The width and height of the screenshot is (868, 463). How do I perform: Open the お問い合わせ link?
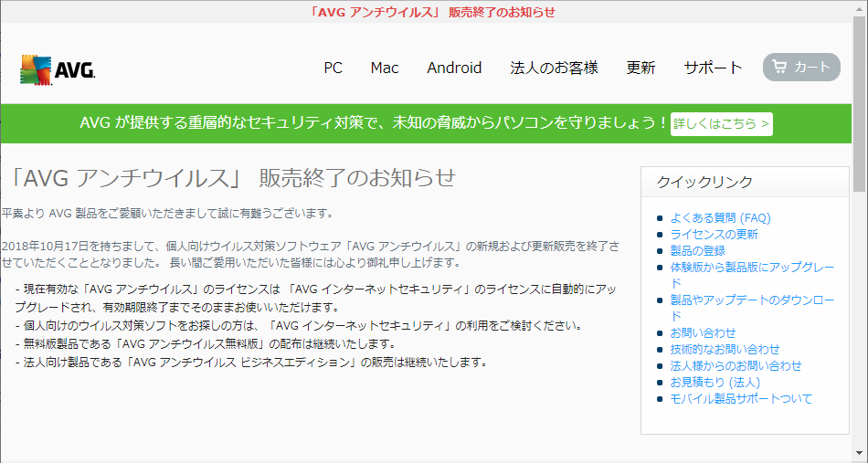coord(703,333)
